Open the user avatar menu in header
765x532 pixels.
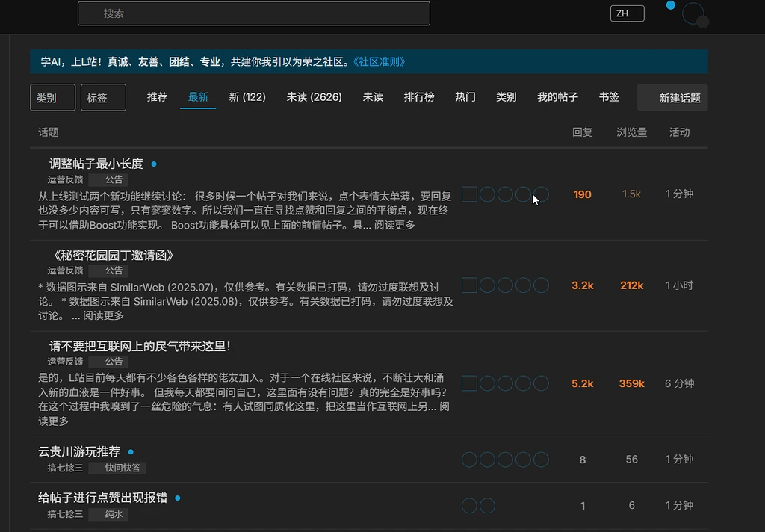(x=694, y=14)
